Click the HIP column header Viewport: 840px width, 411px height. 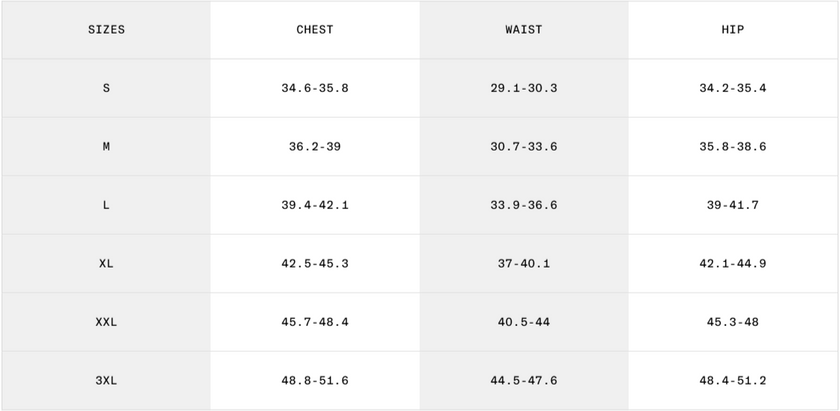[733, 30]
